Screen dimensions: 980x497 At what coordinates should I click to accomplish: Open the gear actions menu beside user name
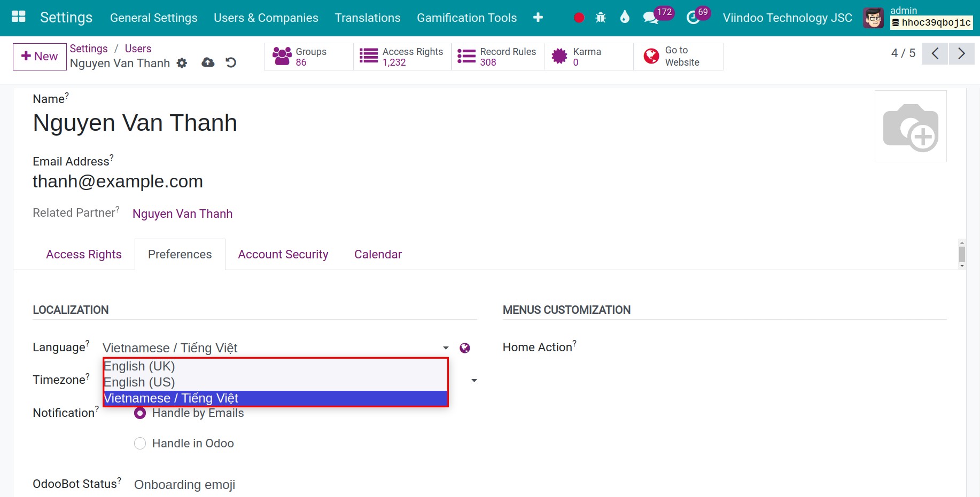182,63
